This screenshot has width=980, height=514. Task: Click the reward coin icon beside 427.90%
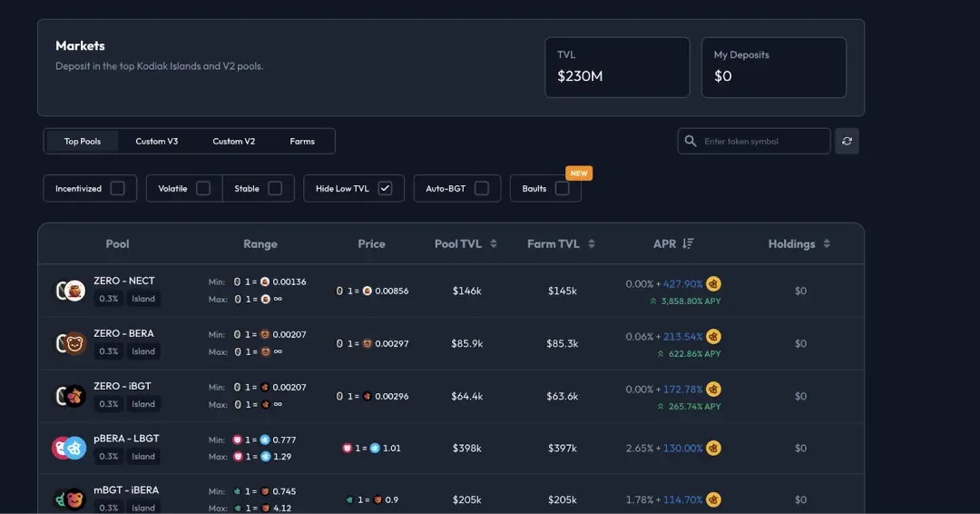point(713,284)
